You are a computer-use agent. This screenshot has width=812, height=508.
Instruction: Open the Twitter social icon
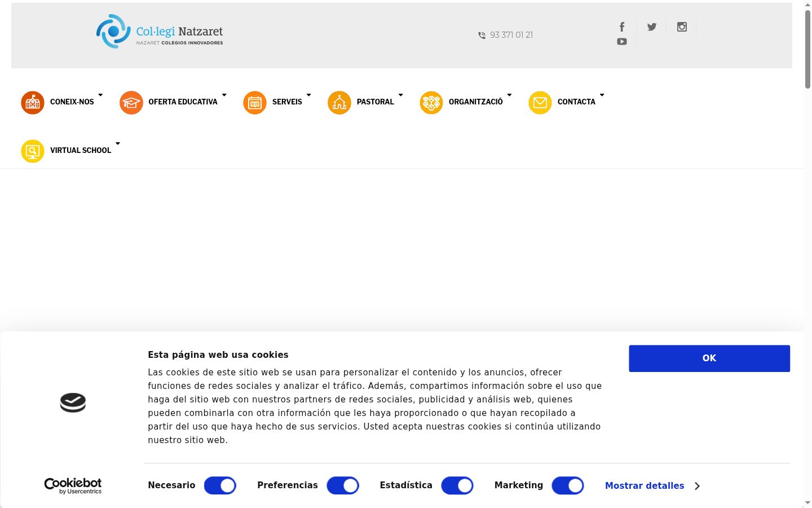[x=652, y=27]
